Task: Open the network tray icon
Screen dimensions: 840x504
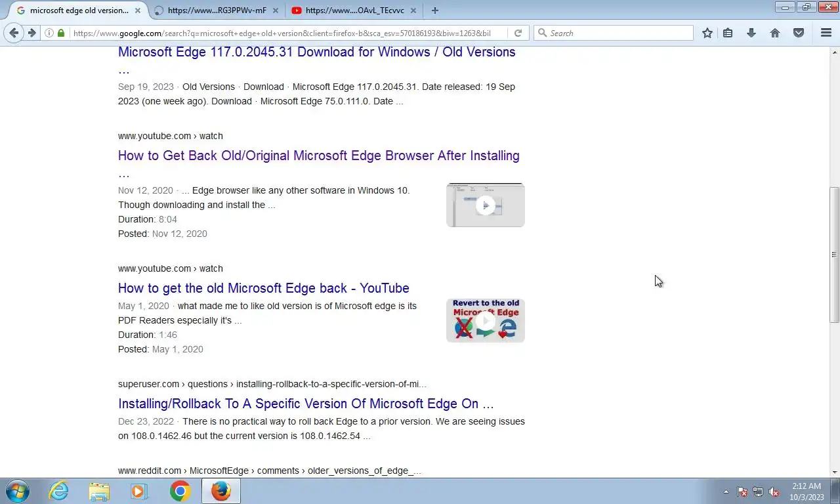Action: (x=758, y=492)
